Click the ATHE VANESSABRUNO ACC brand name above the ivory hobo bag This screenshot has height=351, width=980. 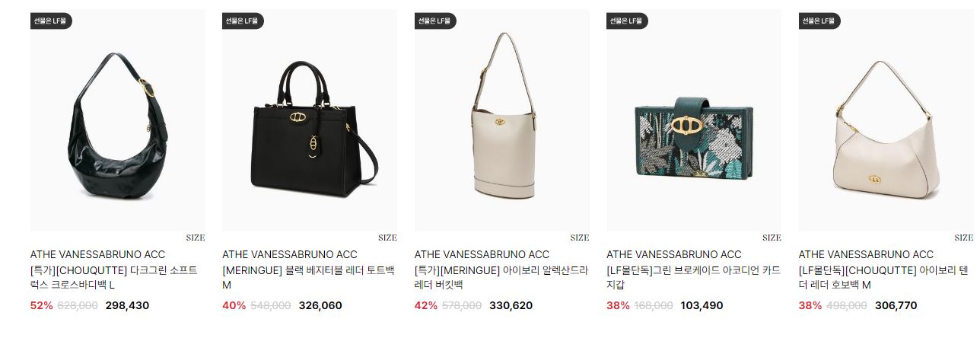(866, 254)
